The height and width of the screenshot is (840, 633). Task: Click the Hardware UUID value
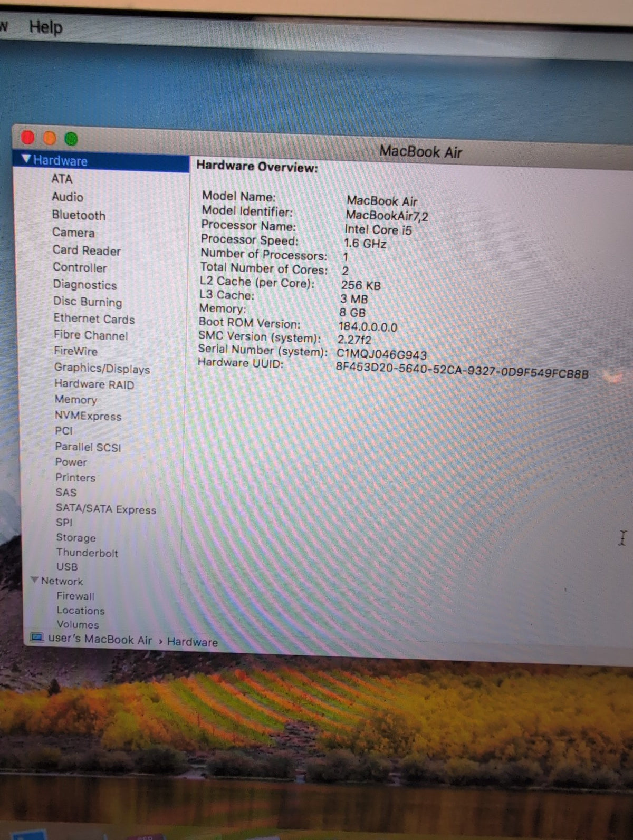462,371
